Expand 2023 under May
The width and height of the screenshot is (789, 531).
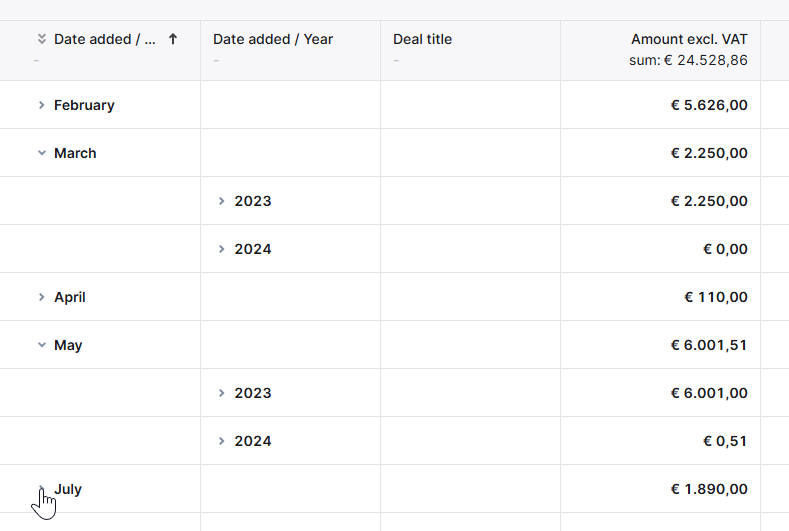click(x=221, y=393)
